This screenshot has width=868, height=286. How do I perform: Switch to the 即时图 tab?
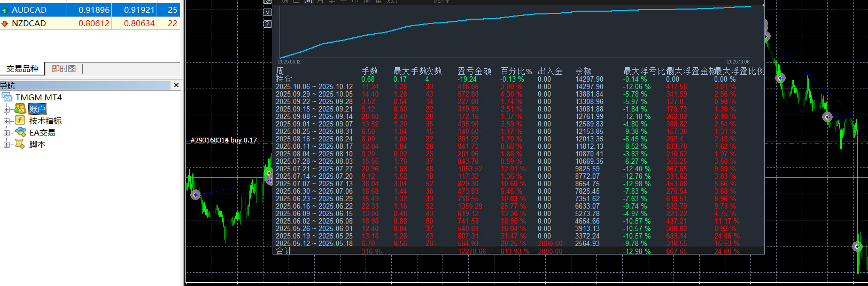[x=64, y=69]
